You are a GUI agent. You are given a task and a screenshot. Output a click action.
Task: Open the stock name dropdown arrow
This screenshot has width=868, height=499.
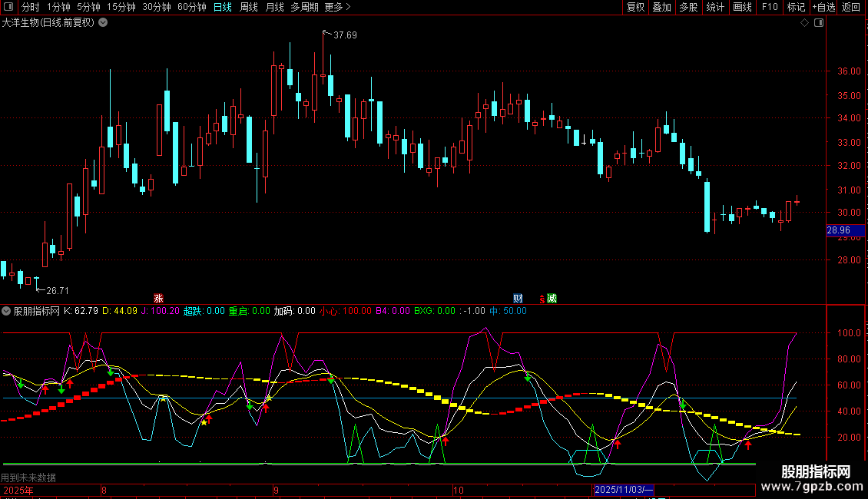click(x=103, y=23)
